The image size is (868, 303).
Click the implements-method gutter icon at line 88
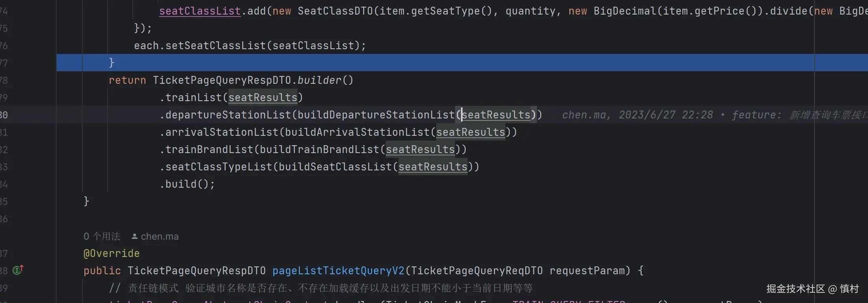[18, 270]
